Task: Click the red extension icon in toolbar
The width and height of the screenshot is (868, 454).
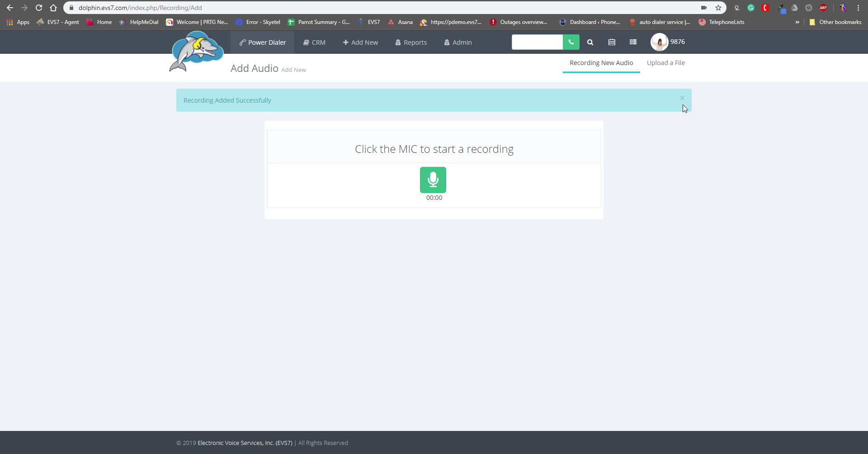Action: 765,8
